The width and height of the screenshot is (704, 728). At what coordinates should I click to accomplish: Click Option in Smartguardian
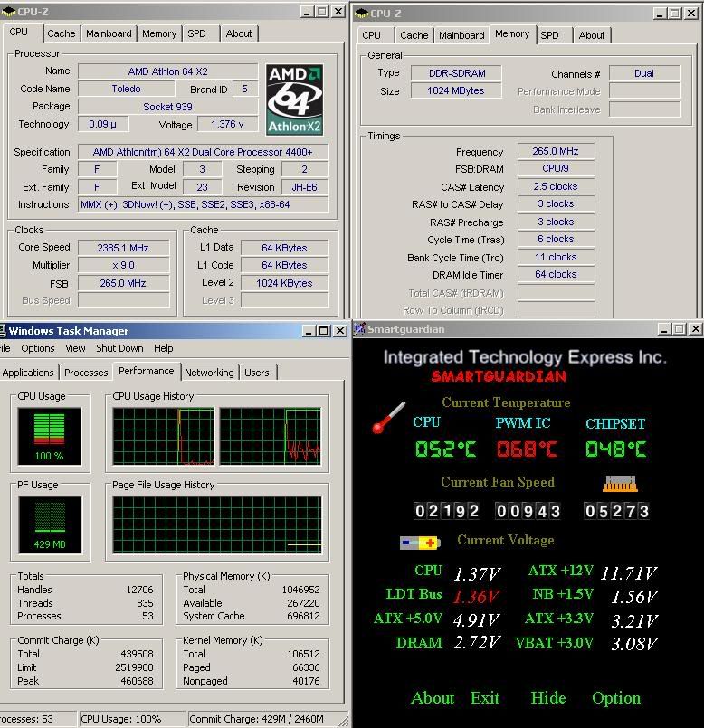pos(616,698)
